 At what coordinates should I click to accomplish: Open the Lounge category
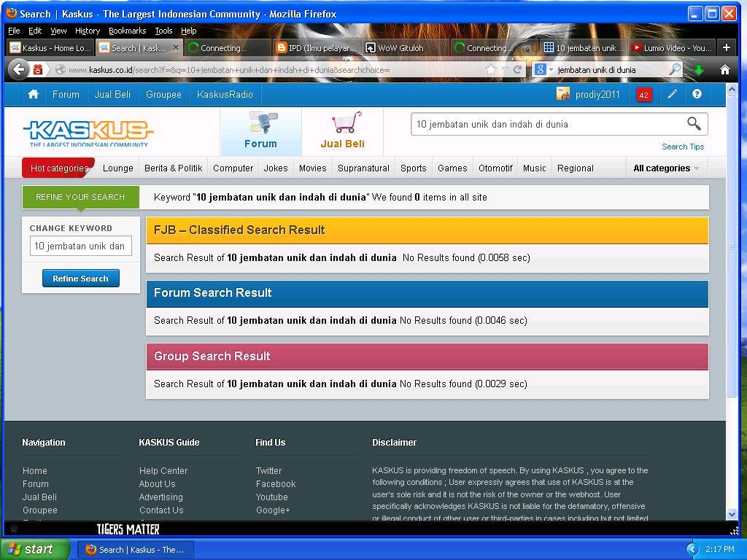pos(117,168)
